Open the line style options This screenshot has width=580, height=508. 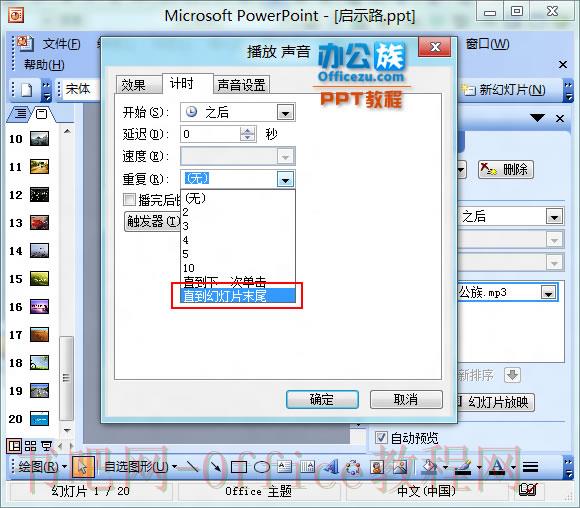(530, 467)
